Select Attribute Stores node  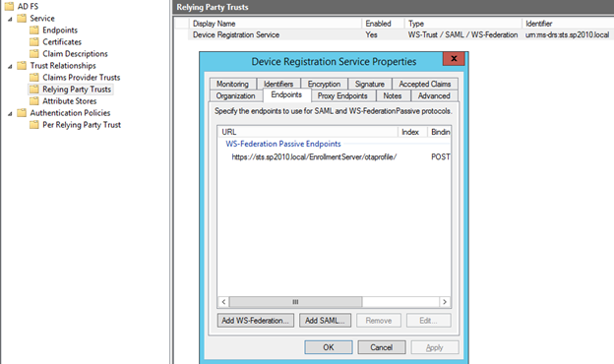[69, 101]
